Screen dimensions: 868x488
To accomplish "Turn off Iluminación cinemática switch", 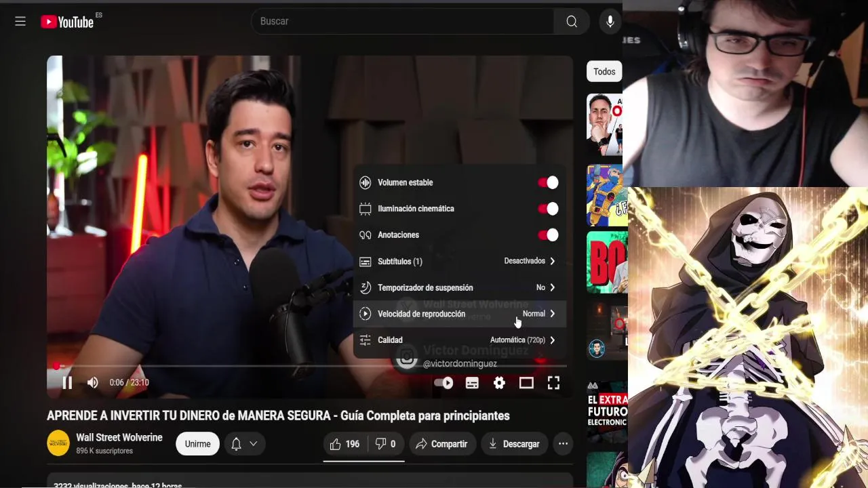I will [548, 209].
